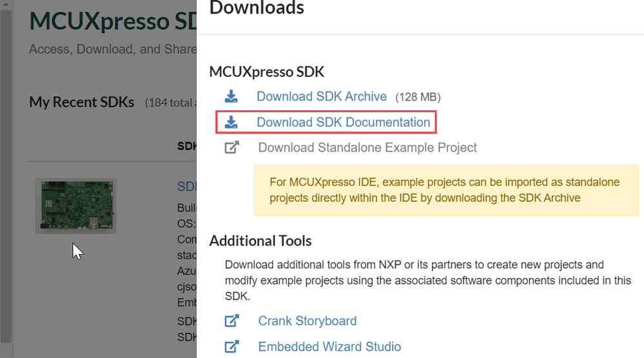Click the 128 MB file size label
The width and height of the screenshot is (644, 358).
(x=418, y=97)
